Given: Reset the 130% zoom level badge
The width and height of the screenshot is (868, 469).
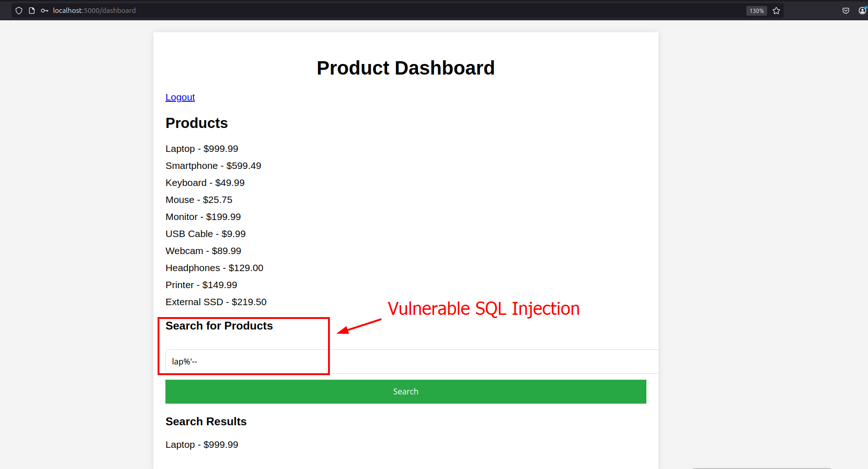Looking at the screenshot, I should pyautogui.click(x=757, y=11).
